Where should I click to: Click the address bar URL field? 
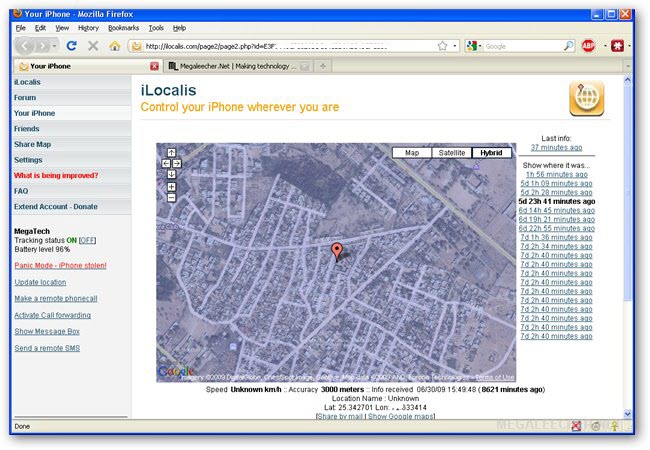coord(289,46)
